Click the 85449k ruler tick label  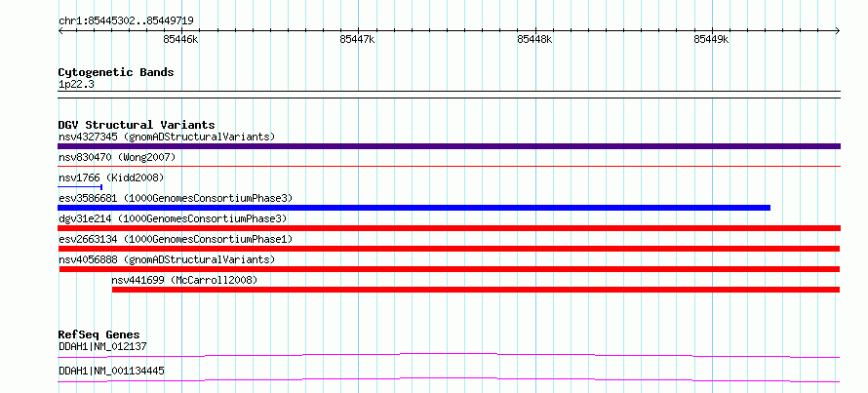[x=711, y=39]
